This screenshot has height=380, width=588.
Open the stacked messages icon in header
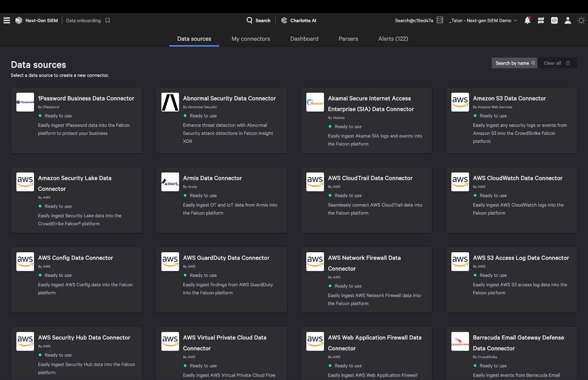[541, 21]
